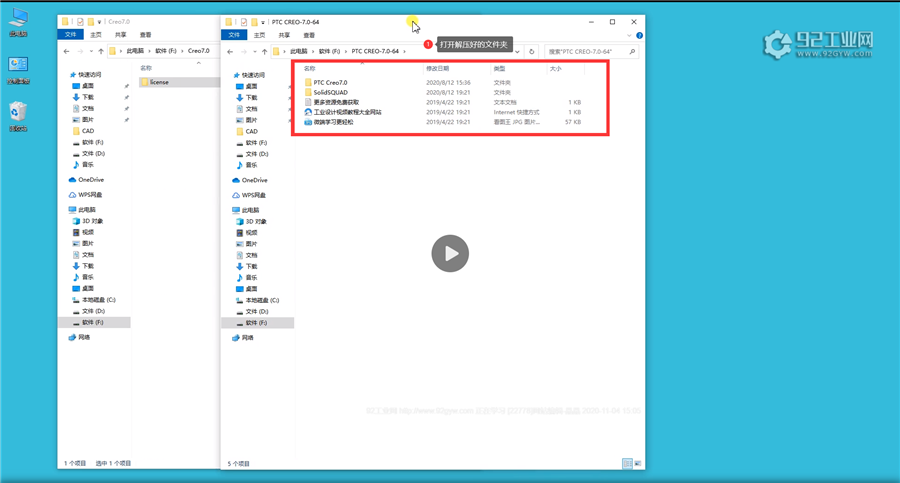Open the Recycle Bin desktop icon
900x483 pixels.
point(18,117)
